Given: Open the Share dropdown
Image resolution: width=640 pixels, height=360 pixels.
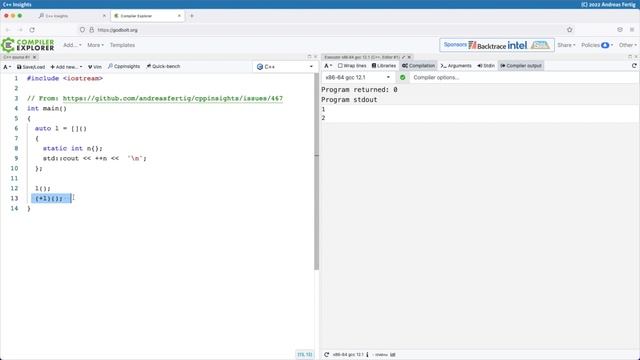Looking at the screenshot, I should [x=566, y=45].
